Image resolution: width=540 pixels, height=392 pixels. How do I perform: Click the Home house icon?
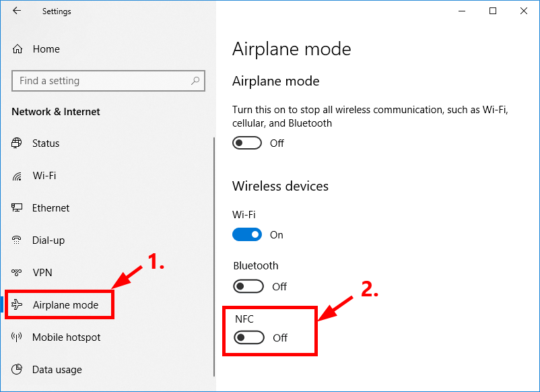[x=18, y=48]
